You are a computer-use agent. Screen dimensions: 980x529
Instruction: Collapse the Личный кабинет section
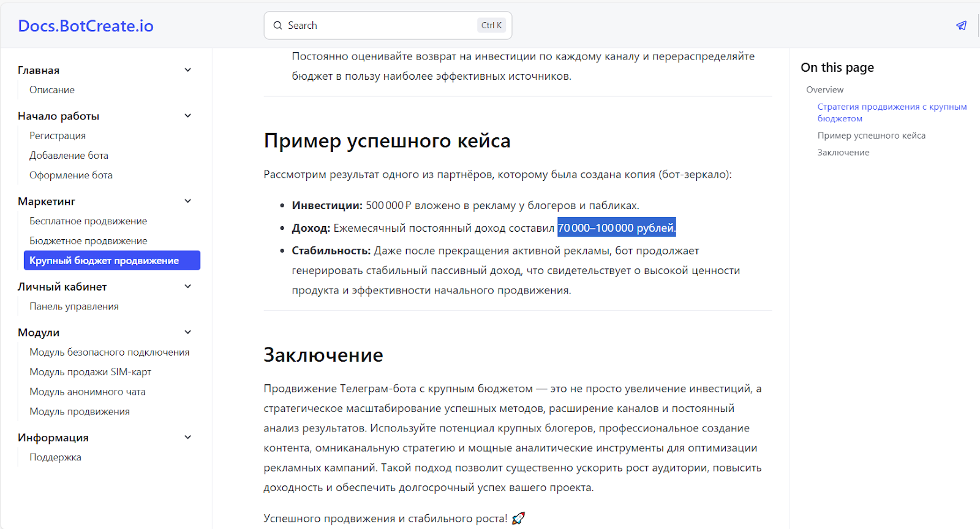click(187, 286)
